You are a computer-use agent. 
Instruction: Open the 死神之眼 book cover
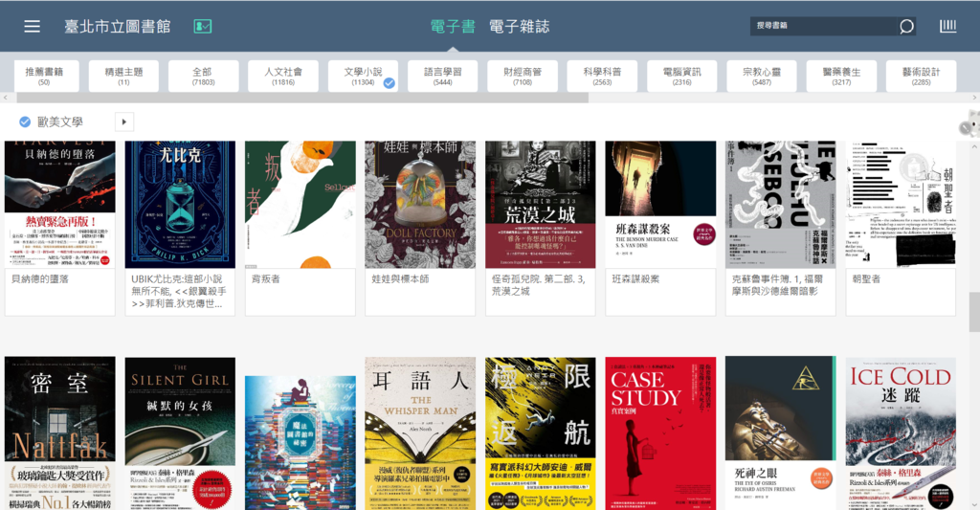point(781,433)
